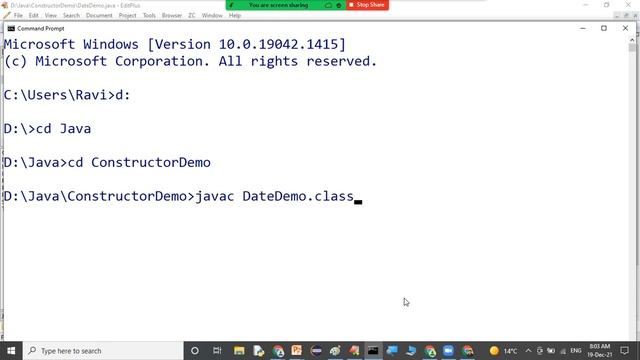Open File Explorer from the taskbar
The image size is (640, 360).
coord(239,351)
